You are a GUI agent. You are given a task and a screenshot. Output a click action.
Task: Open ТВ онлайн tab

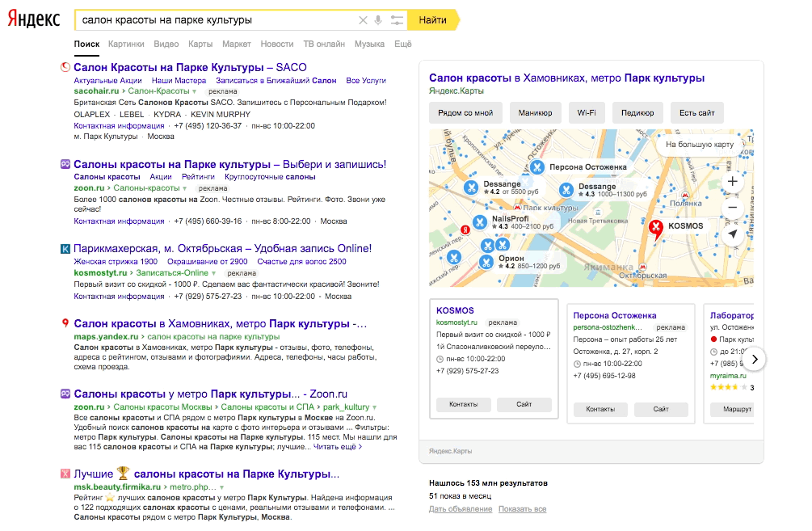point(324,44)
